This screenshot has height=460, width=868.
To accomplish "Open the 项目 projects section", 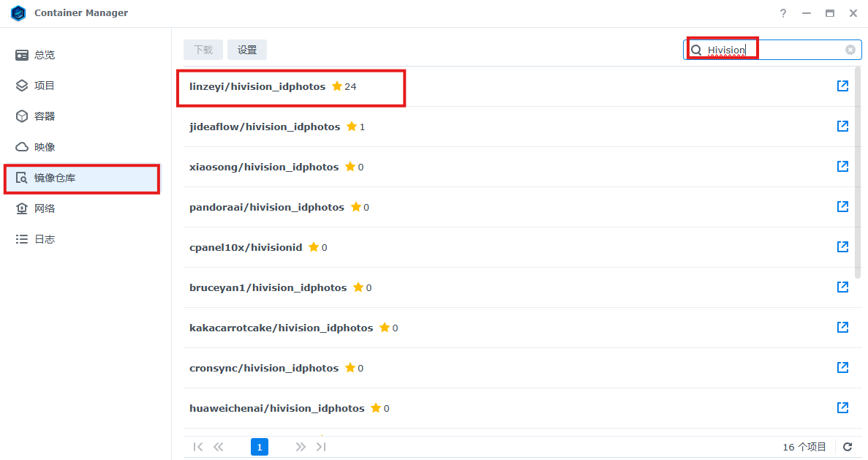I will coord(44,86).
